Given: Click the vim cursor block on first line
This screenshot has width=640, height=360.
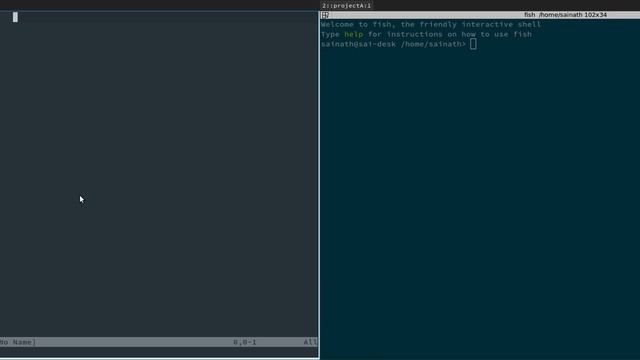Looking at the screenshot, I should [x=15, y=17].
